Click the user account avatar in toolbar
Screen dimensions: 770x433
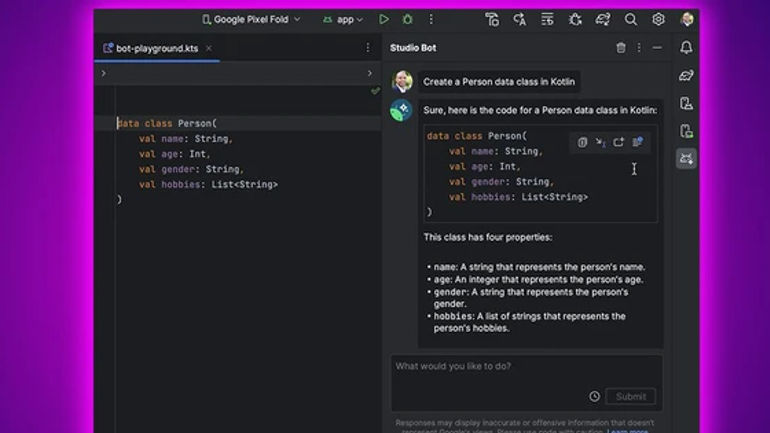pyautogui.click(x=688, y=19)
